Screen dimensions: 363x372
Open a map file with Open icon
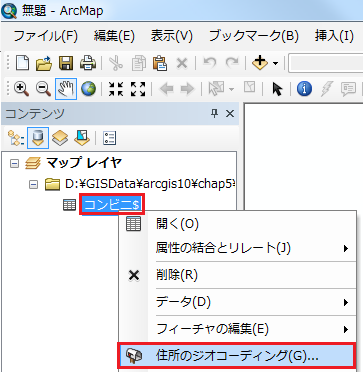pyautogui.click(x=44, y=62)
